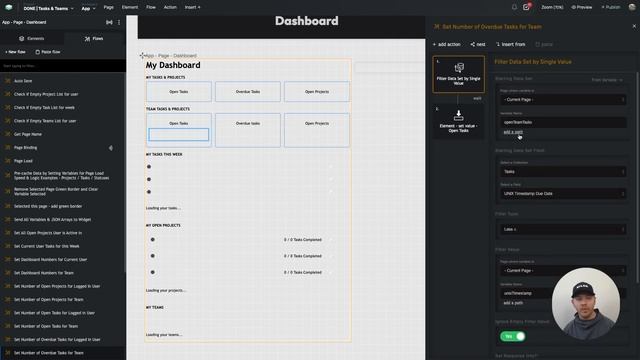Click the Preview button
This screenshot has height=360, width=640.
(582, 7)
